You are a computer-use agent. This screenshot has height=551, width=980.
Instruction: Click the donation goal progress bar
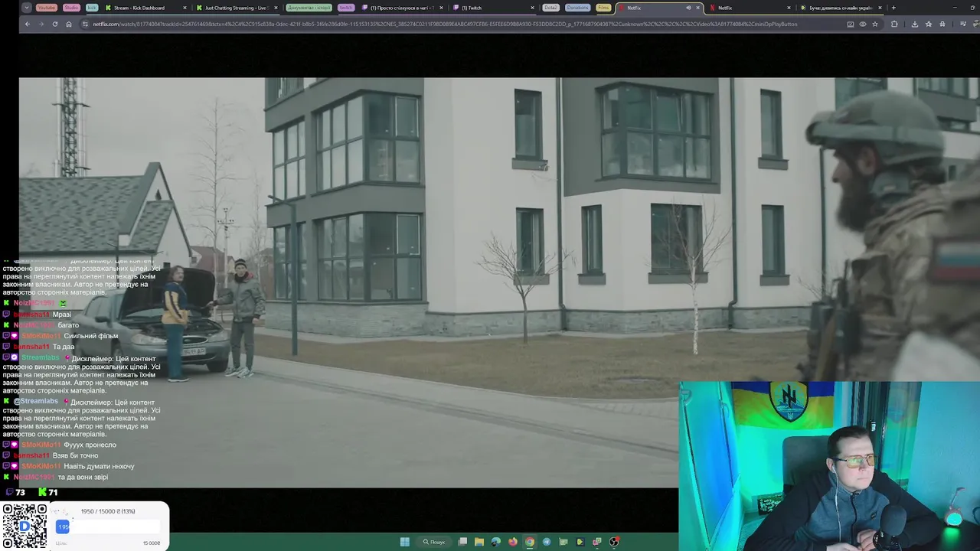(108, 527)
